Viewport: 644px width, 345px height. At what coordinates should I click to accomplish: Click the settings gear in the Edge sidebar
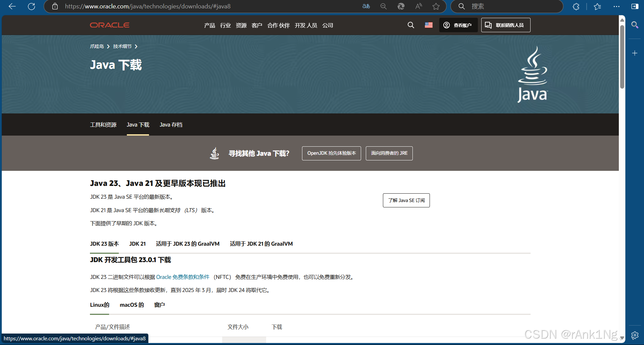[635, 335]
